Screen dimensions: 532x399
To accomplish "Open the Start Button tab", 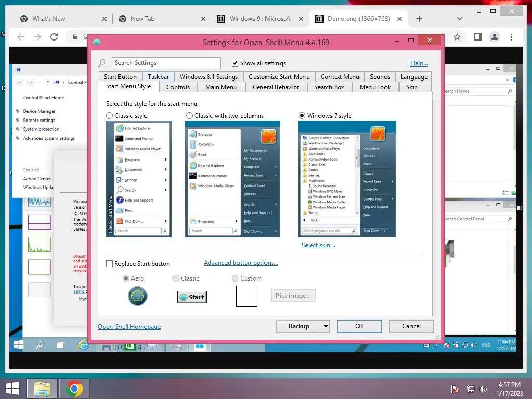I will (120, 77).
